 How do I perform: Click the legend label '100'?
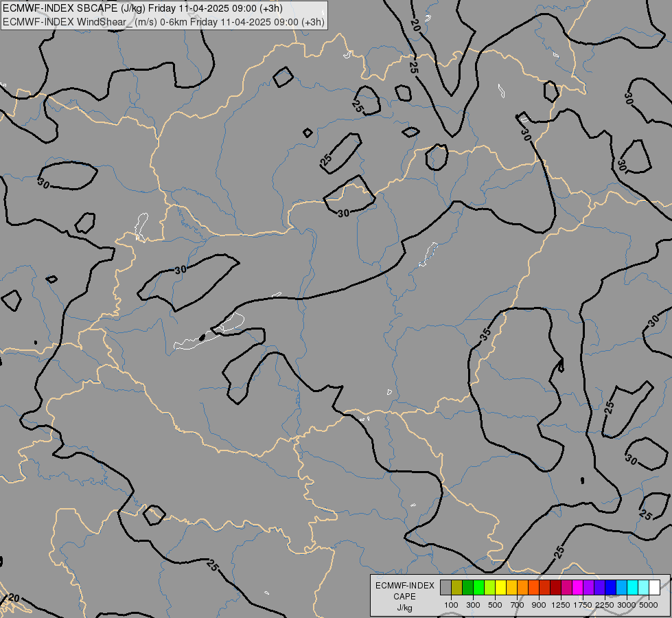pyautogui.click(x=451, y=605)
